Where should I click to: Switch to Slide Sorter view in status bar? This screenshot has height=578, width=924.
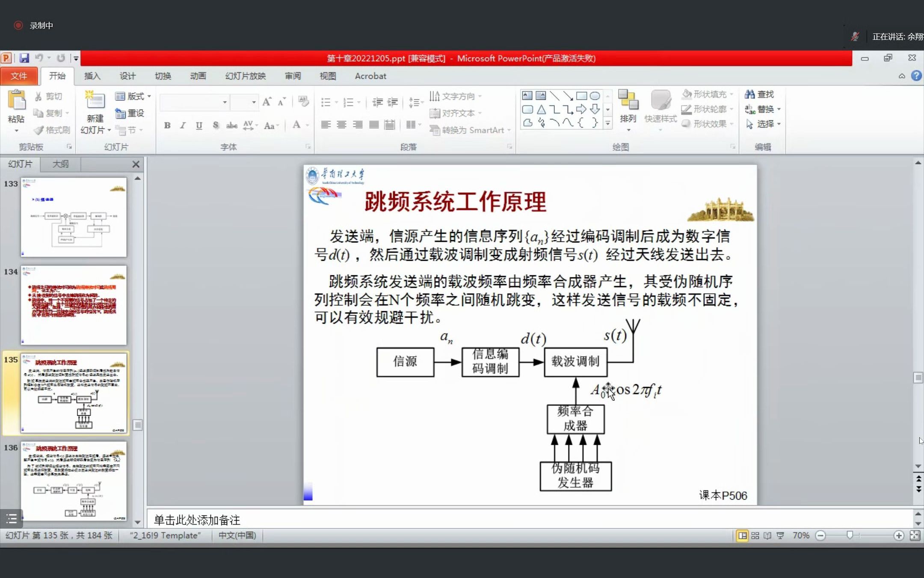[x=755, y=536]
